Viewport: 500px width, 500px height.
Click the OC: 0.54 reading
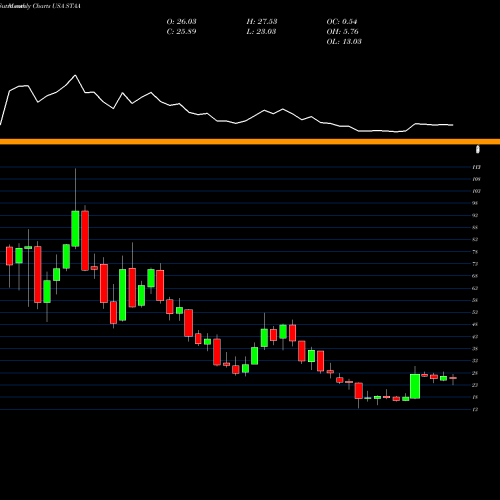tap(342, 22)
